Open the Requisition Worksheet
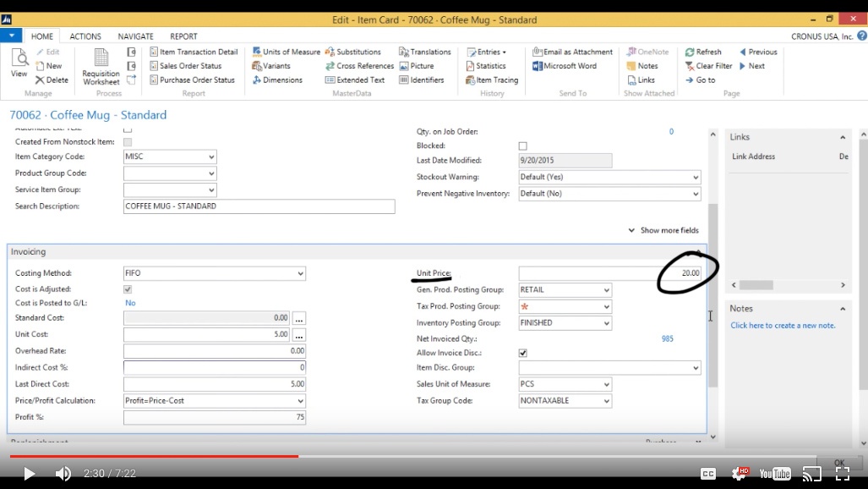This screenshot has height=489, width=868. (102, 68)
